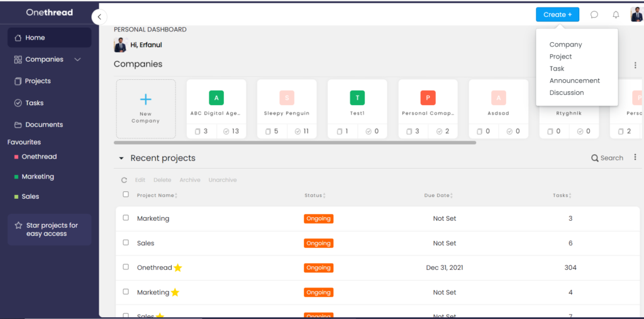Choose Company from the Create menu
This screenshot has width=644, height=319.
click(565, 45)
